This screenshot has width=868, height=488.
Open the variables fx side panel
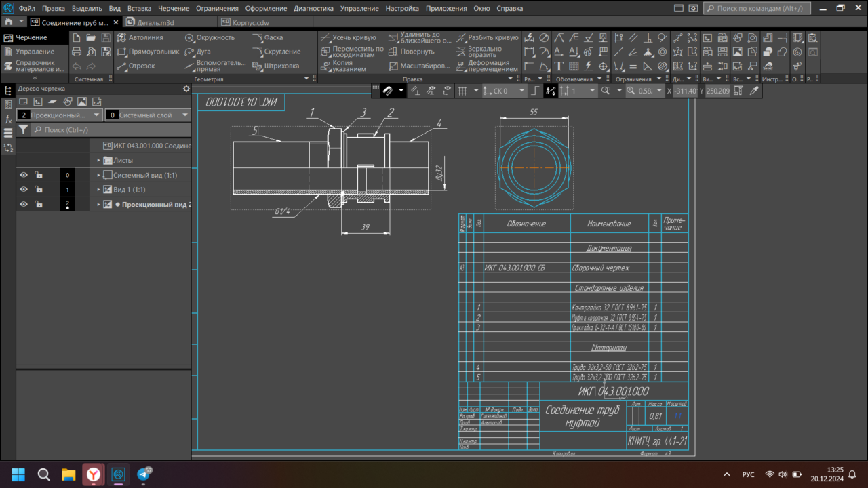(8, 119)
